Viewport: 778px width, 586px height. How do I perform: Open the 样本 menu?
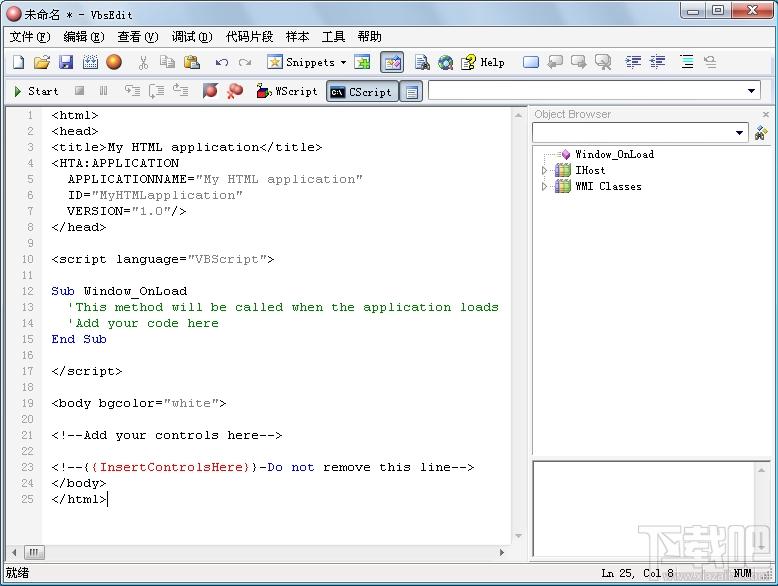[x=298, y=37]
